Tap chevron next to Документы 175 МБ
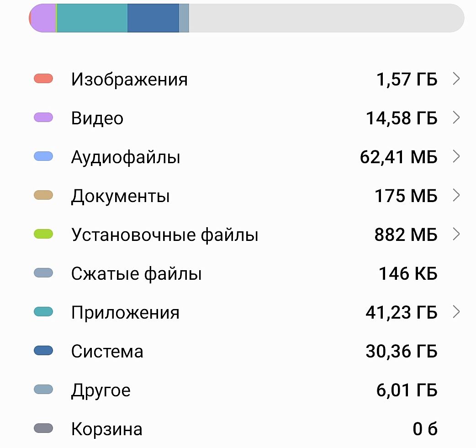The image size is (476, 448). point(455,196)
